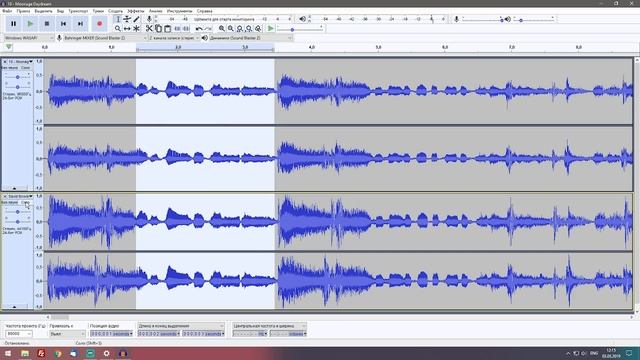640x360 pixels.
Task: Click the Zoom In magnifier icon
Action: tap(222, 29)
